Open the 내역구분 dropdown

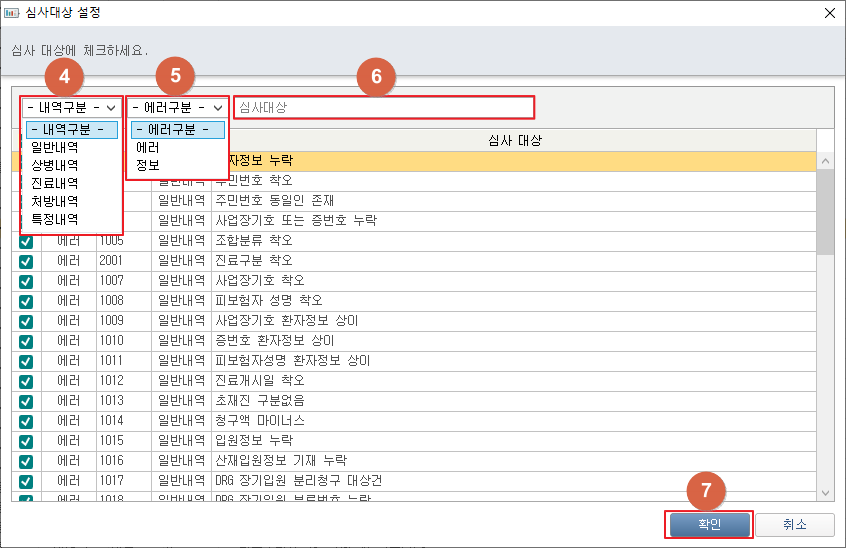71,107
